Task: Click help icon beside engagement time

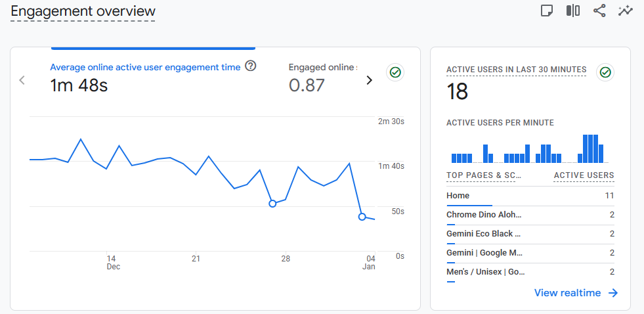Action: [250, 66]
